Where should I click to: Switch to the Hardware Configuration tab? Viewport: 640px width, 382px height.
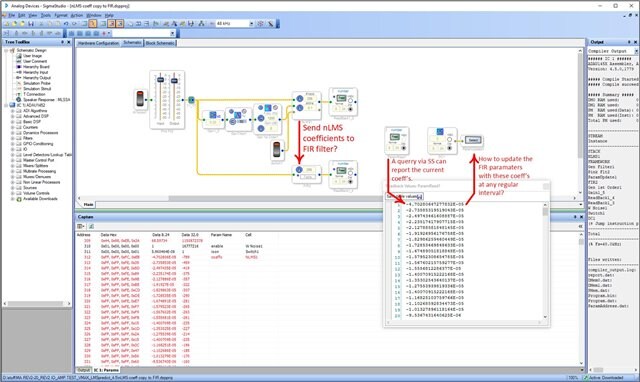pyautogui.click(x=98, y=43)
